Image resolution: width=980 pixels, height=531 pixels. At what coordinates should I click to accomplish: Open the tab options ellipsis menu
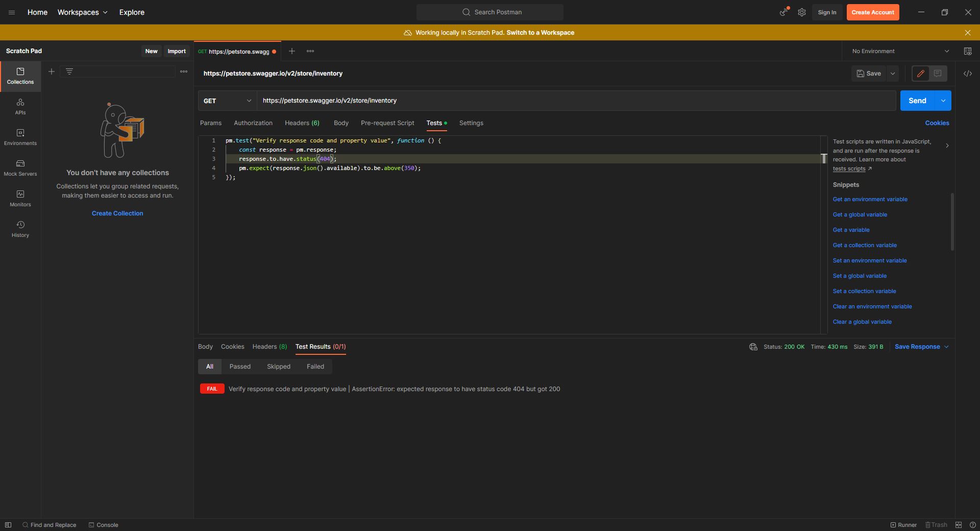[x=310, y=51]
